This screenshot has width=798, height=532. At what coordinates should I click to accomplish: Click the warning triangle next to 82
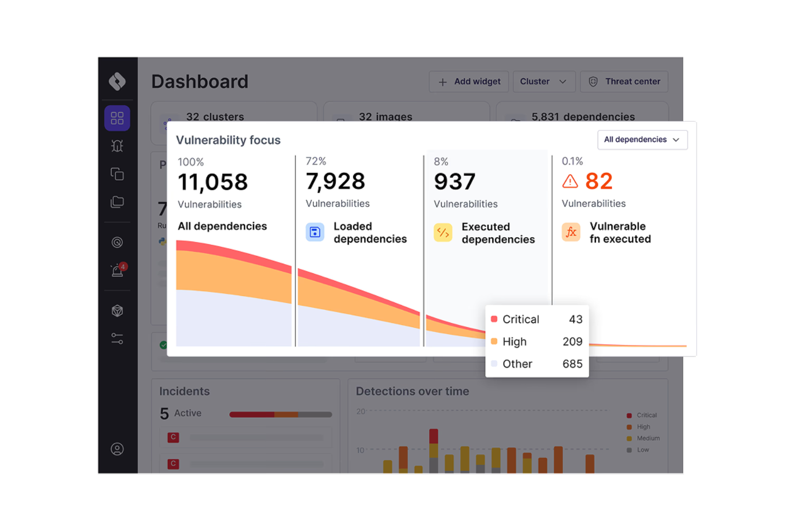tap(570, 182)
